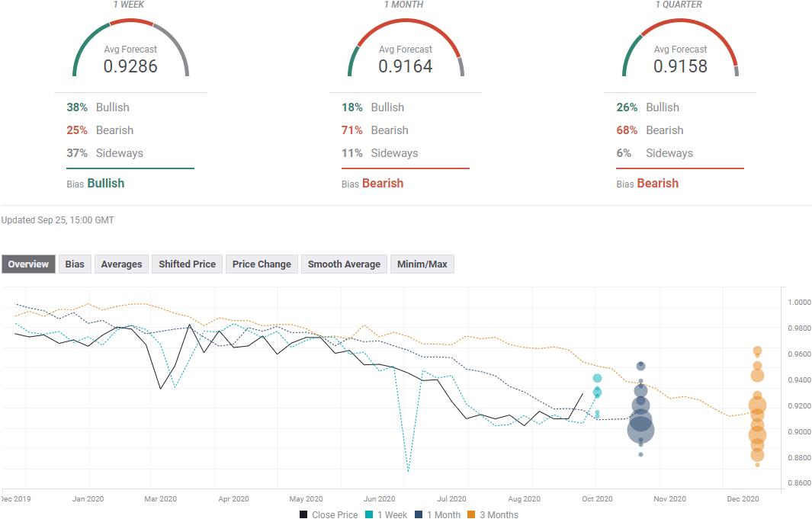Click the 0.9000 price axis label
The width and height of the screenshot is (812, 519).
(x=799, y=431)
